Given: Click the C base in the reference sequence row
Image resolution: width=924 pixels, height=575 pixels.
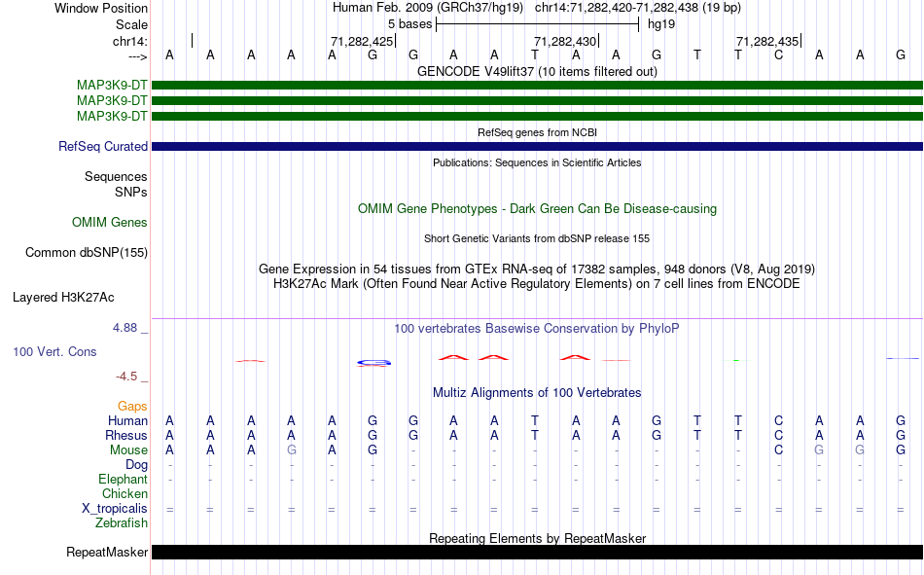Looking at the screenshot, I should pyautogui.click(x=778, y=54).
